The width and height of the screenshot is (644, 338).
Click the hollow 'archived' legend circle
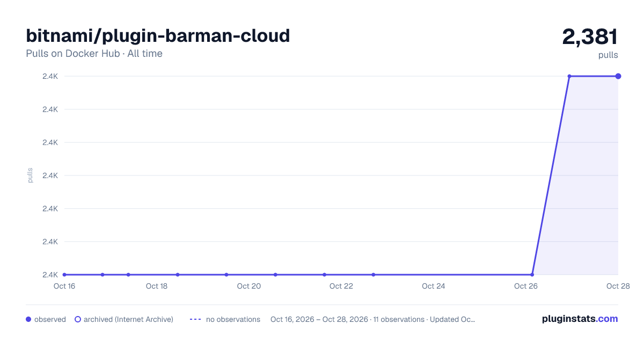point(78,319)
